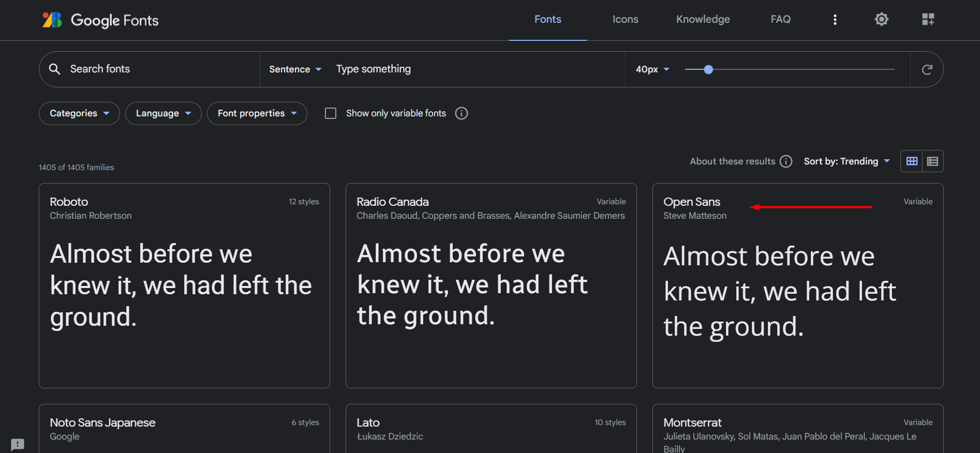Open the feedback icon at bottom left
This screenshot has width=980, height=453.
coord(18,444)
